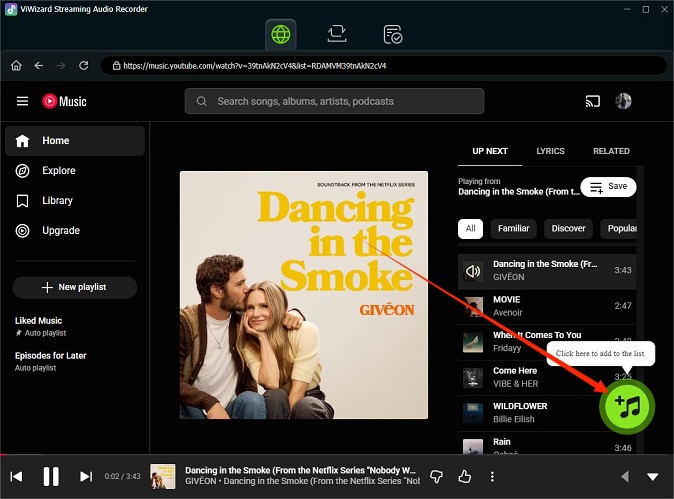Click the MOVIE track thumbnail
674x499 pixels.
(x=473, y=307)
